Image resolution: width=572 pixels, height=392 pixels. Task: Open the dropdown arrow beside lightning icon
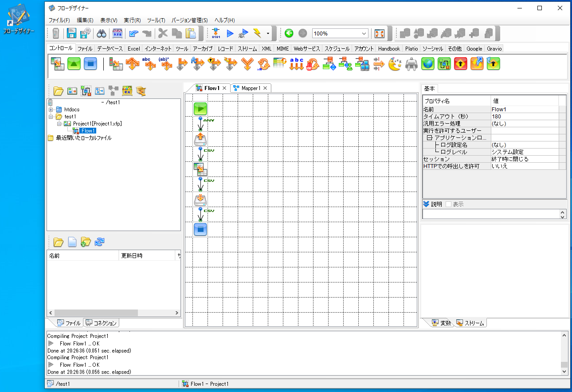pos(268,34)
